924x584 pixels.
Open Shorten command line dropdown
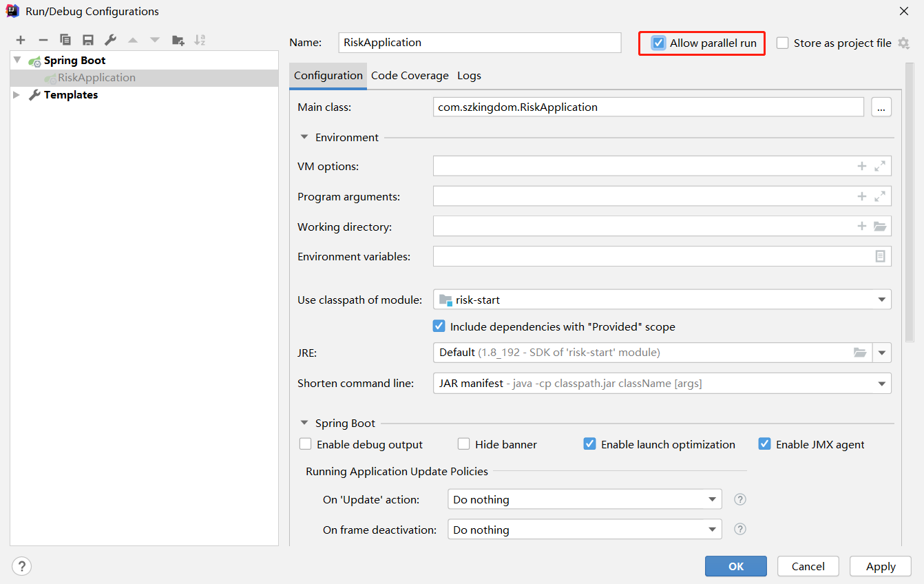(662, 383)
